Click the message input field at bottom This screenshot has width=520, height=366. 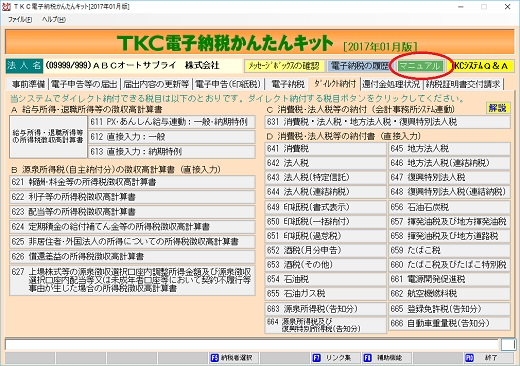[x=252, y=345]
